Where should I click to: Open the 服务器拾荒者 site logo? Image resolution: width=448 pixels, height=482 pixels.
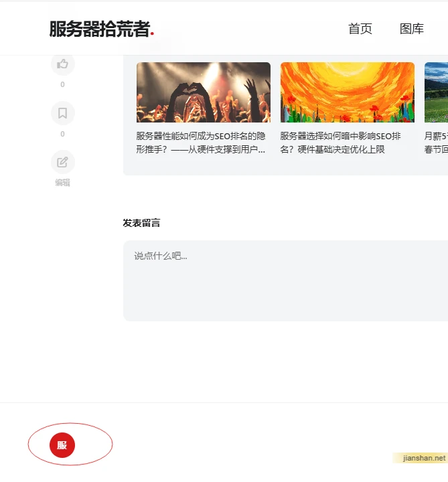(x=102, y=29)
